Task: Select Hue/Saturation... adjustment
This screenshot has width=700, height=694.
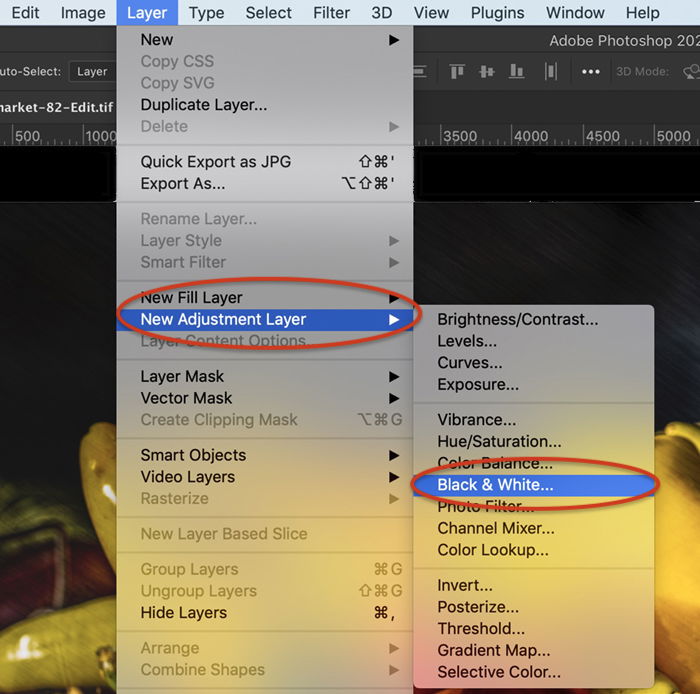Action: (533, 441)
